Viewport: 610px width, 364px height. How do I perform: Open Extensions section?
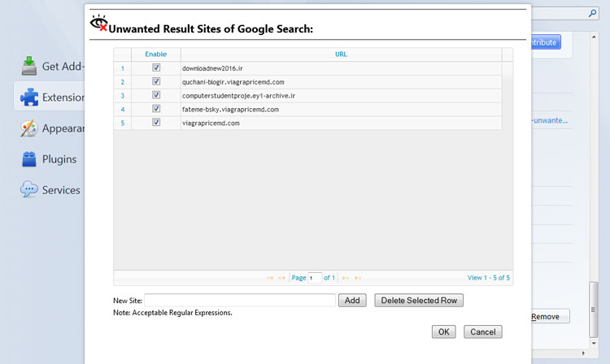tap(50, 97)
